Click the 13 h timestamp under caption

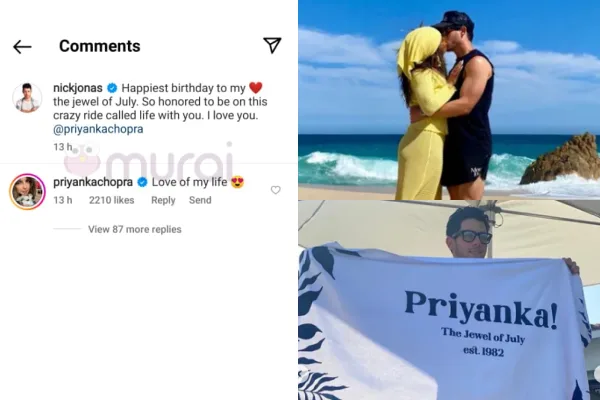coord(63,147)
